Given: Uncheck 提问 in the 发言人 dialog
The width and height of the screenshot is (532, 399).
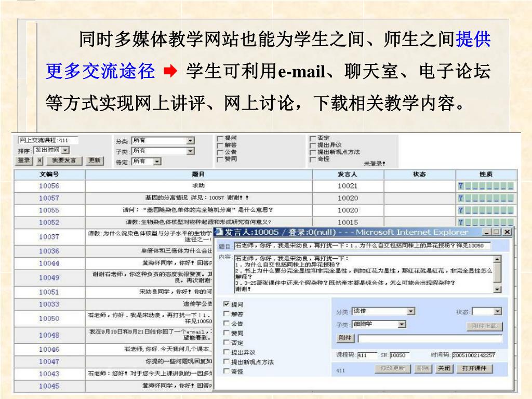Looking at the screenshot, I should (227, 304).
